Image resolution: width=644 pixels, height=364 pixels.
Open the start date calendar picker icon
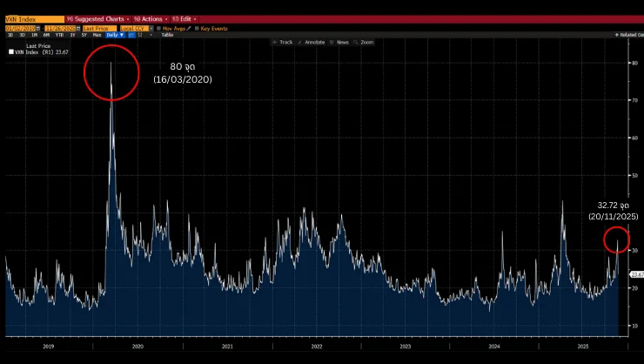point(38,29)
